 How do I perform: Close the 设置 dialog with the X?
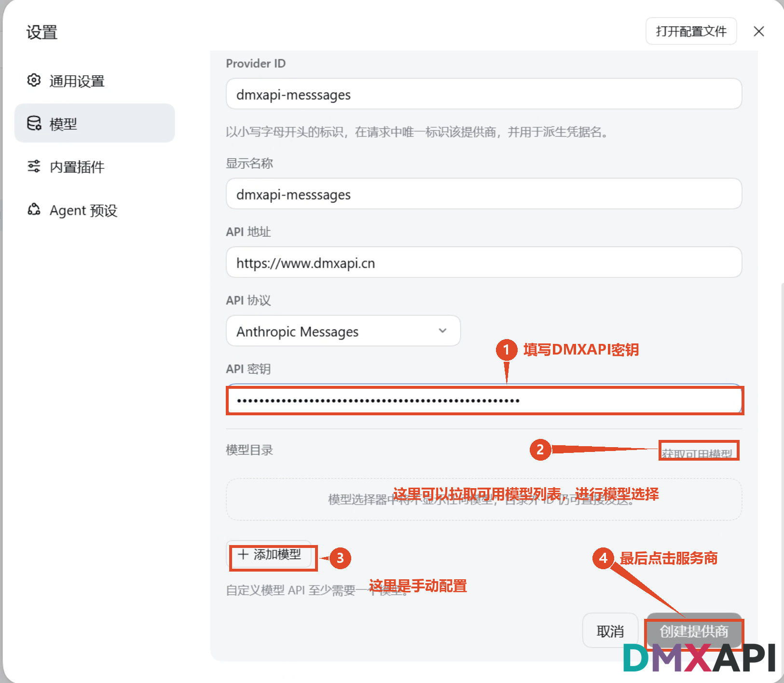tap(758, 31)
